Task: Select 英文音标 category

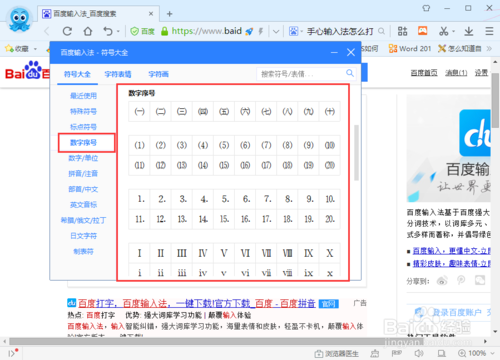Action: click(83, 205)
